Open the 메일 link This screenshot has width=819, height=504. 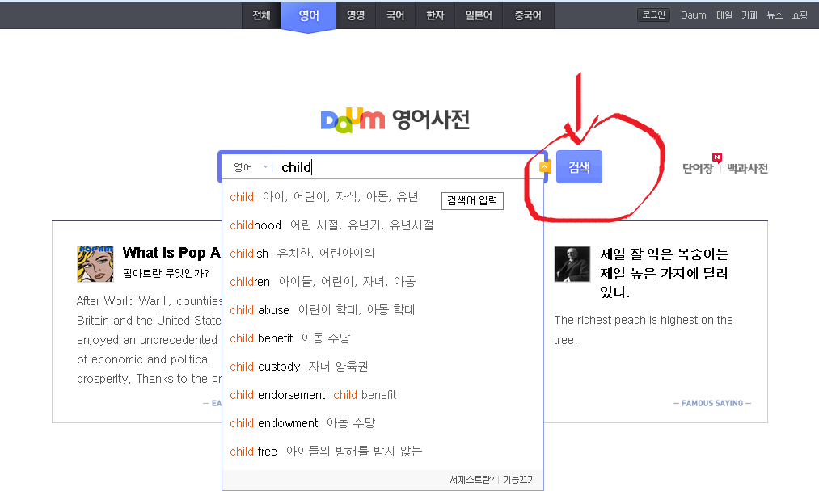[724, 15]
